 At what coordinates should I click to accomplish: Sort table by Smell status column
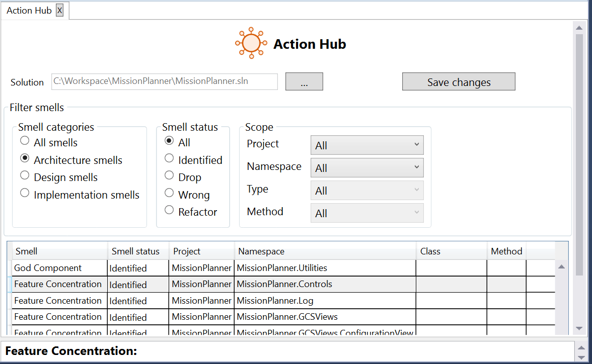click(135, 251)
